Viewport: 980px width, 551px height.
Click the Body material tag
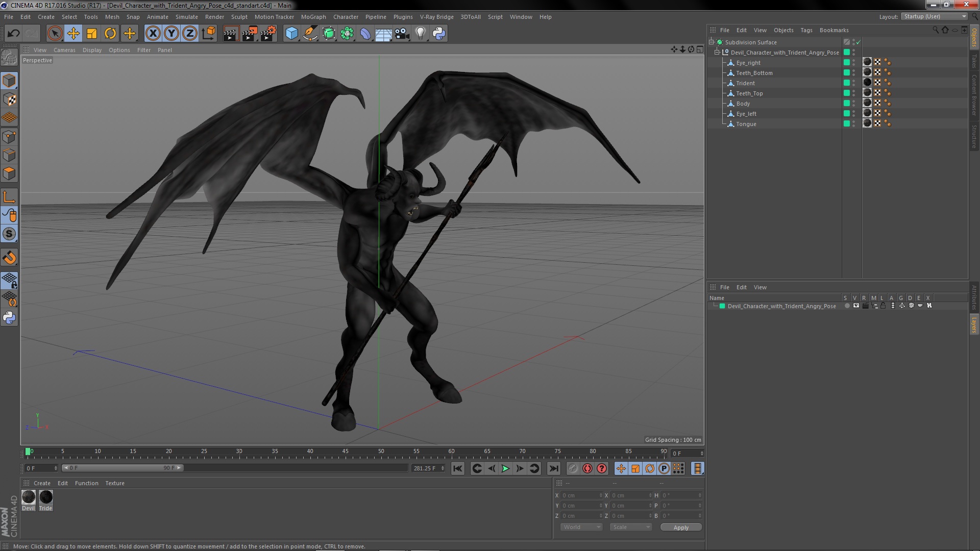click(867, 103)
